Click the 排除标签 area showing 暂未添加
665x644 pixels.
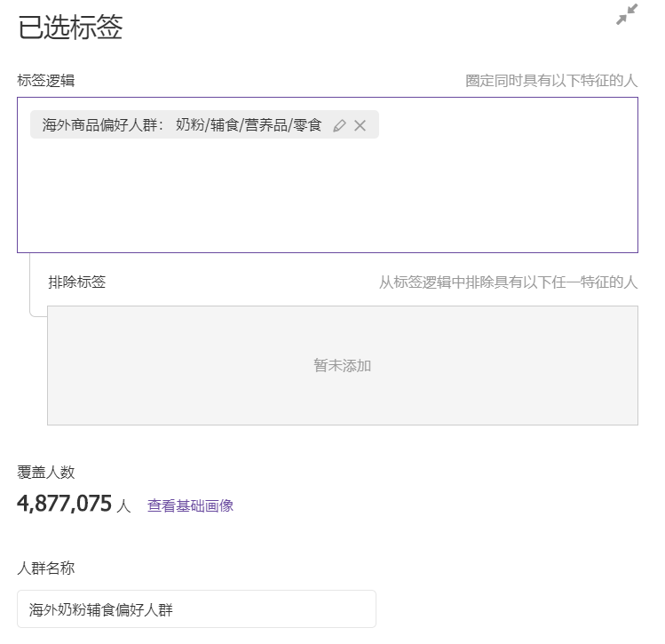[342, 365]
